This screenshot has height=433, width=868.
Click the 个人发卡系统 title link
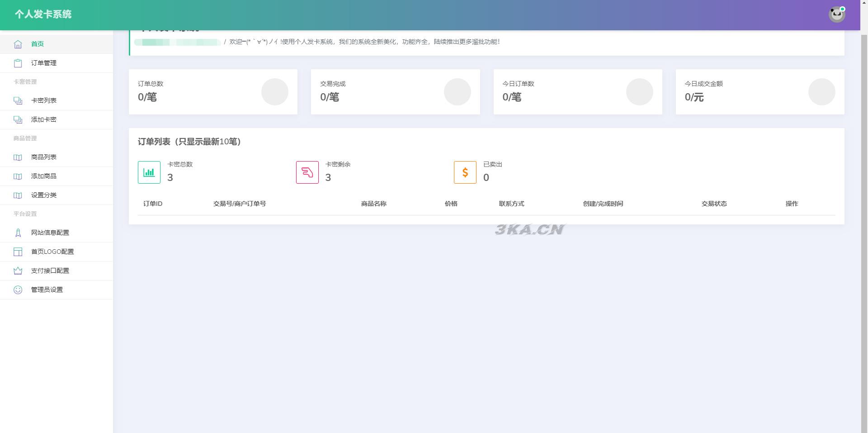[43, 14]
